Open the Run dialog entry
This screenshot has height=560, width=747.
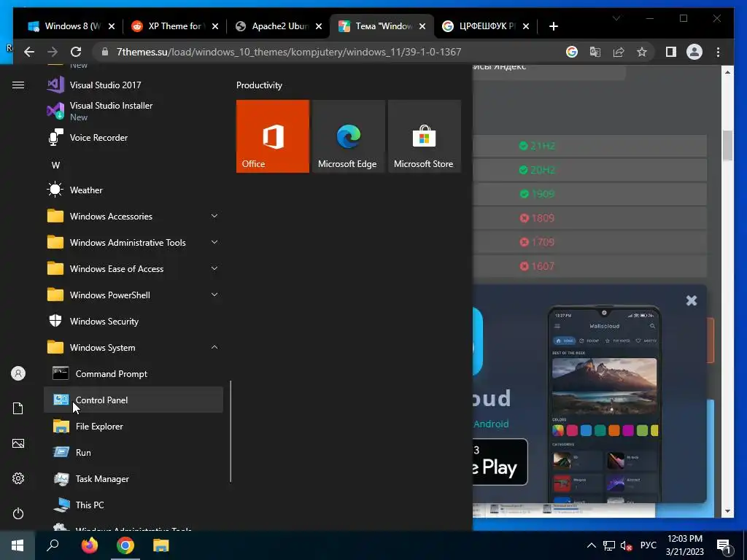(x=133, y=452)
